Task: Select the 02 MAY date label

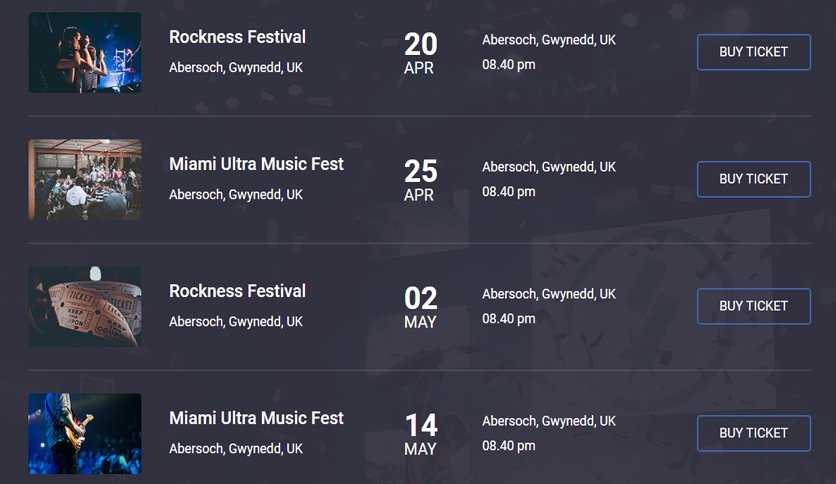Action: (420, 307)
